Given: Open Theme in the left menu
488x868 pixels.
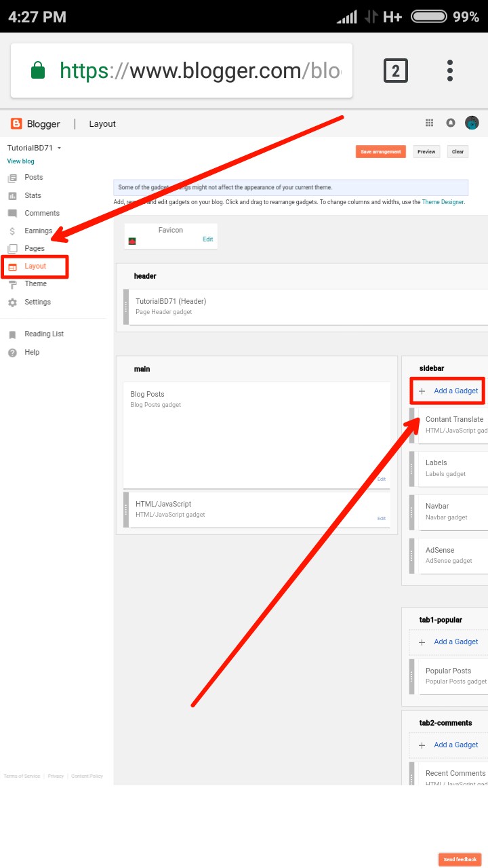Looking at the screenshot, I should tap(36, 284).
